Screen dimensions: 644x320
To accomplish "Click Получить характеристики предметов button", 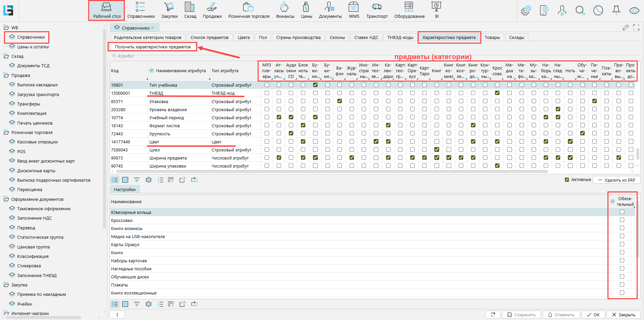I will coord(153,47).
